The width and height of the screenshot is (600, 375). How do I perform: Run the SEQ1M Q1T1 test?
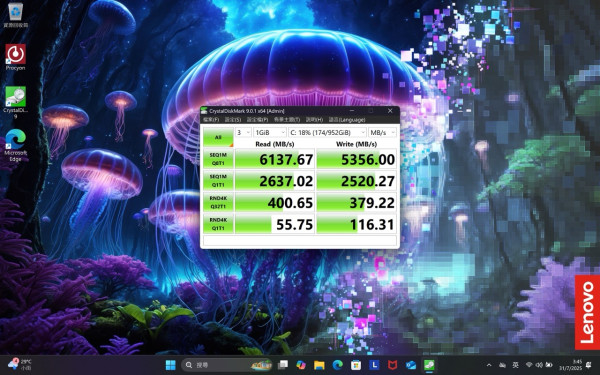218,181
